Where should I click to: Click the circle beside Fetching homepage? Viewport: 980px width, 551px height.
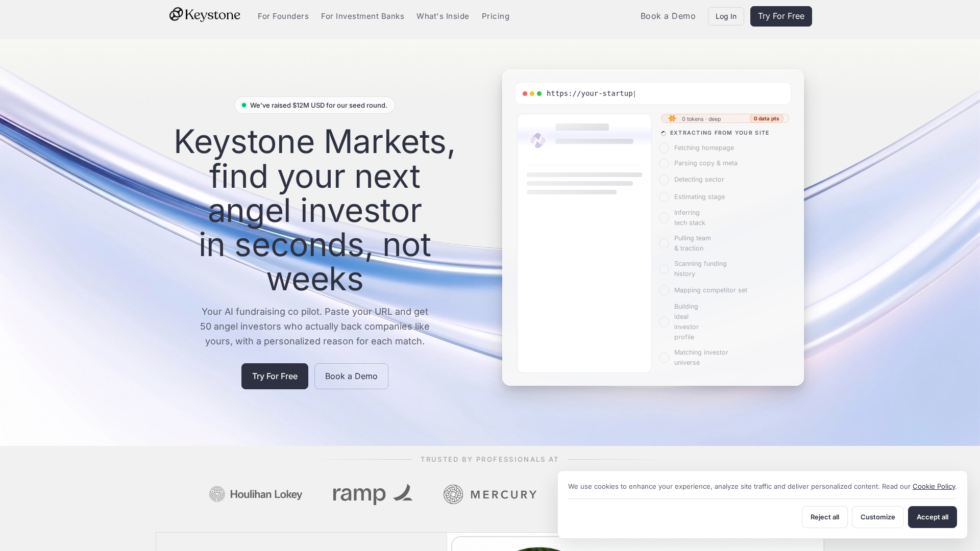click(664, 148)
